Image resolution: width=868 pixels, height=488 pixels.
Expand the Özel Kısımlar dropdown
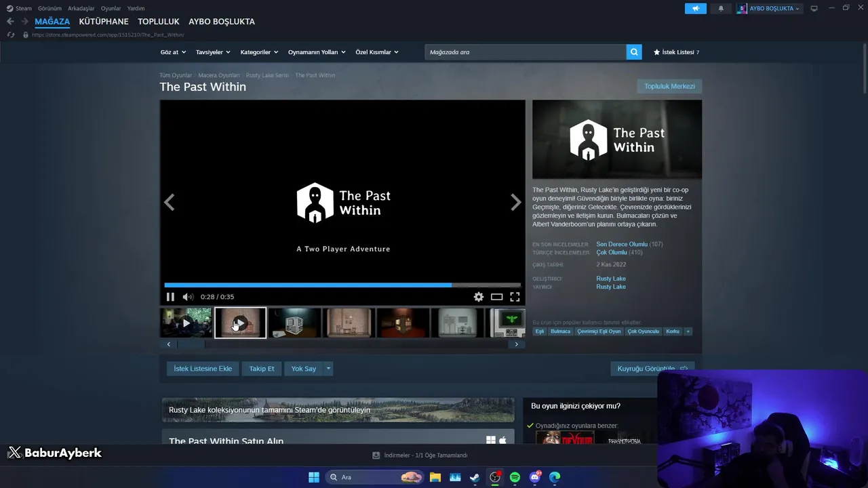(x=377, y=52)
